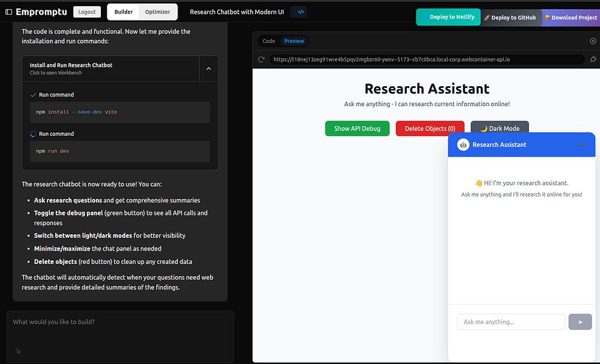This screenshot has width=600, height=364.
Task: Open the code view icon next to project title
Action: 301,12
